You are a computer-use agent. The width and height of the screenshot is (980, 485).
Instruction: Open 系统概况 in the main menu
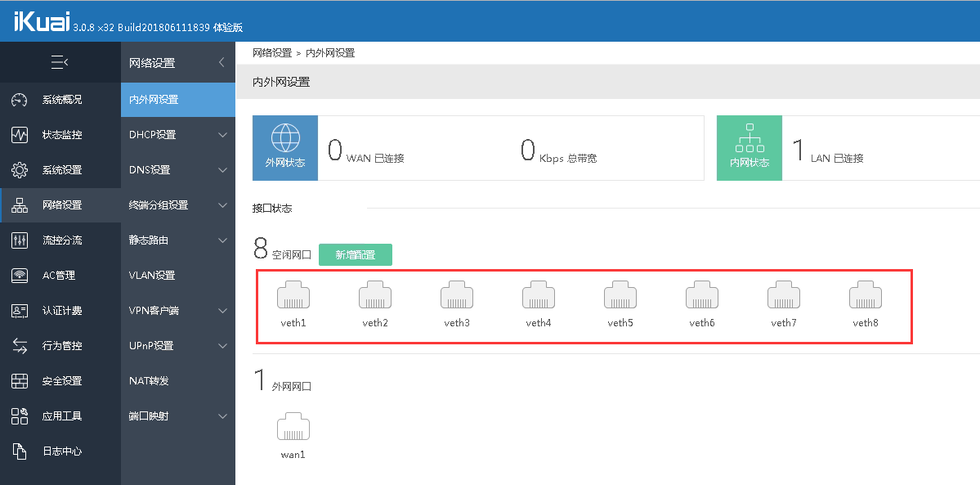coord(60,100)
